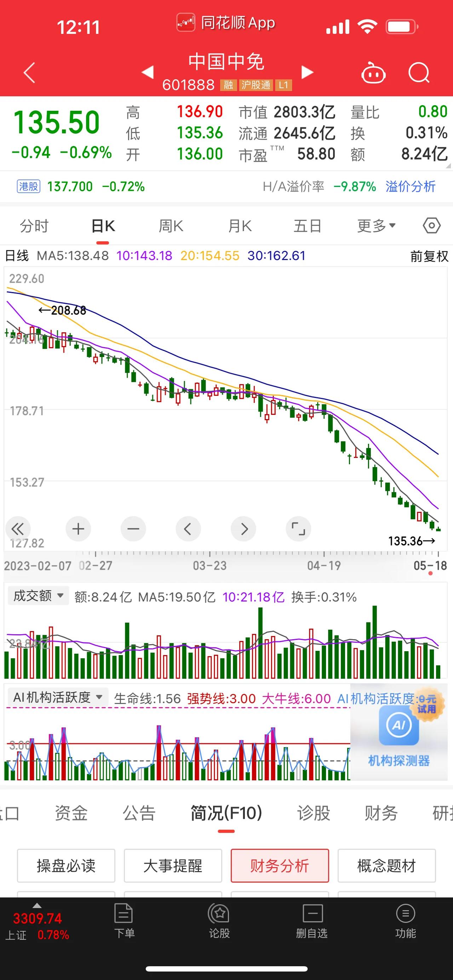Tap the 大事提醒 button
The height and width of the screenshot is (980, 453).
tap(173, 866)
